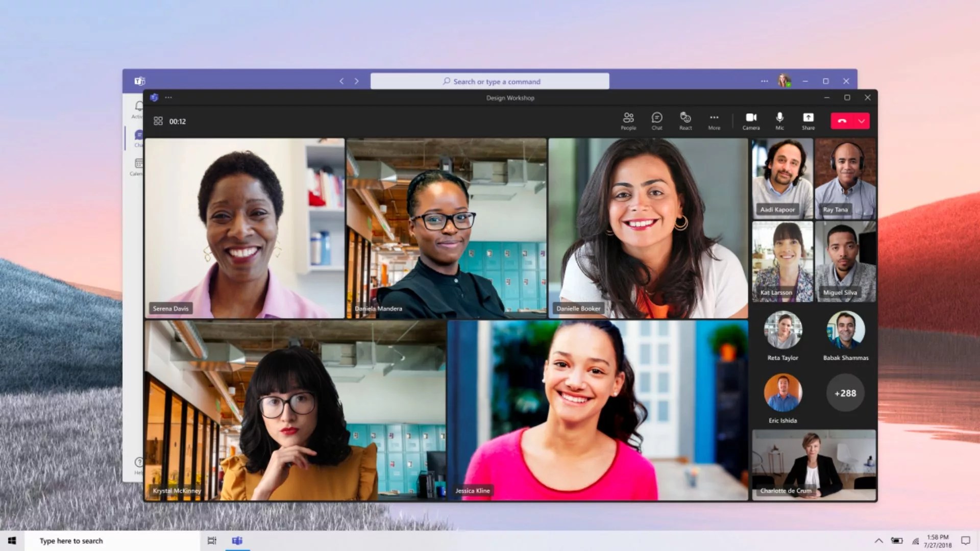
Task: Leave the call with the red hang-up button
Action: [x=843, y=121]
